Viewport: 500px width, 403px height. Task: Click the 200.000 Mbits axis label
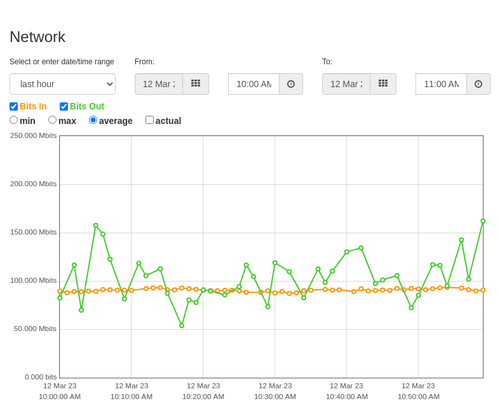tap(33, 184)
